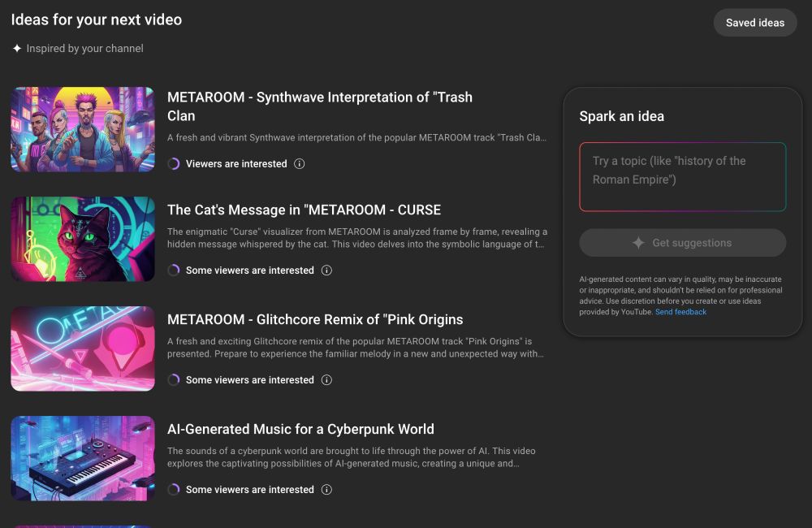The image size is (812, 528).
Task: Click 'A fresh and vibrant Synthwave interpretation' description
Action: 356,138
